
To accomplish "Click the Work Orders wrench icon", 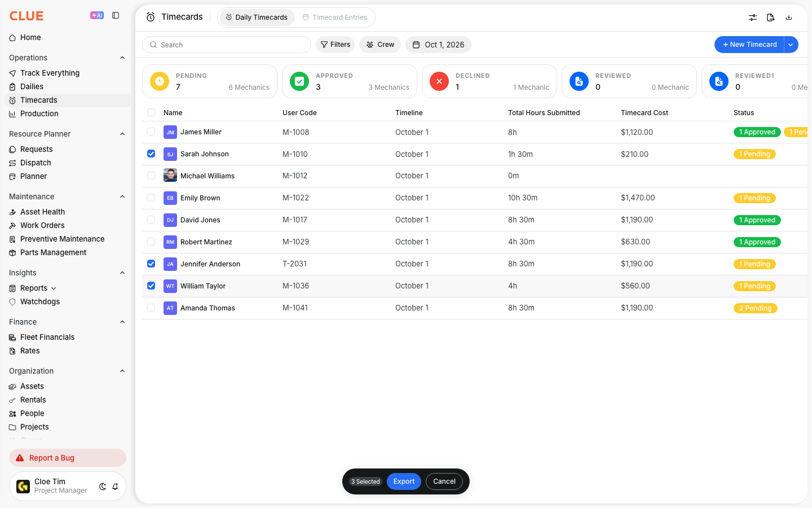I will coord(12,226).
